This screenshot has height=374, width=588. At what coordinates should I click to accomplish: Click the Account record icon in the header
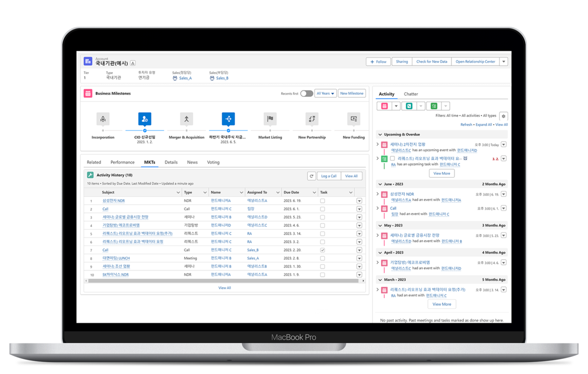pyautogui.click(x=88, y=61)
